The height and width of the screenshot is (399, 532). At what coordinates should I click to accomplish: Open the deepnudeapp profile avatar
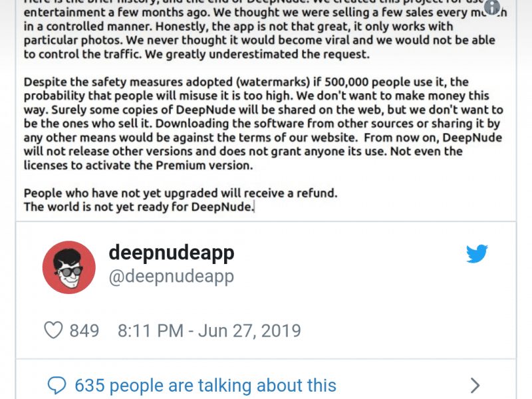coord(69,267)
